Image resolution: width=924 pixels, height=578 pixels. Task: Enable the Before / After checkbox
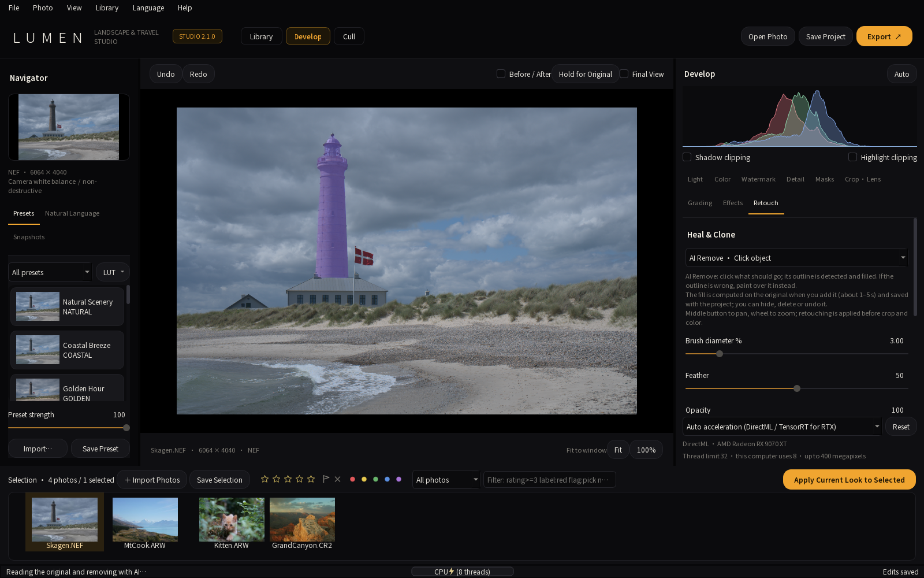click(x=501, y=74)
